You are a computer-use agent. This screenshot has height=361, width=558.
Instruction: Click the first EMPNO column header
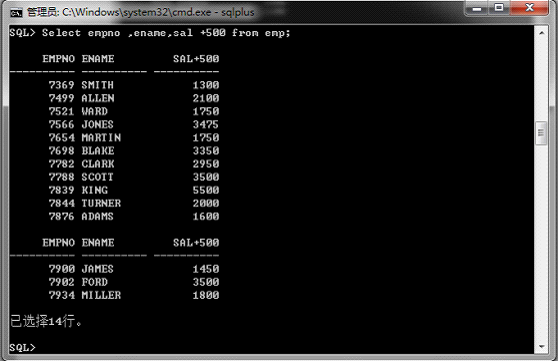coord(59,59)
